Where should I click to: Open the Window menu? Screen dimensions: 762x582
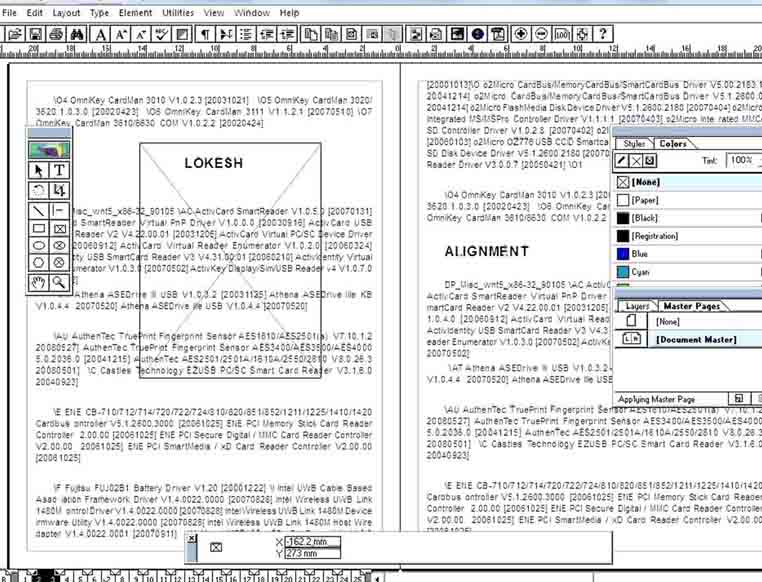pos(252,13)
